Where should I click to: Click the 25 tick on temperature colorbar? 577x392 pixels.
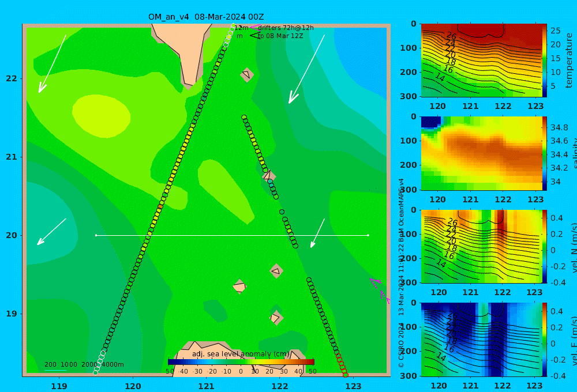(555, 31)
